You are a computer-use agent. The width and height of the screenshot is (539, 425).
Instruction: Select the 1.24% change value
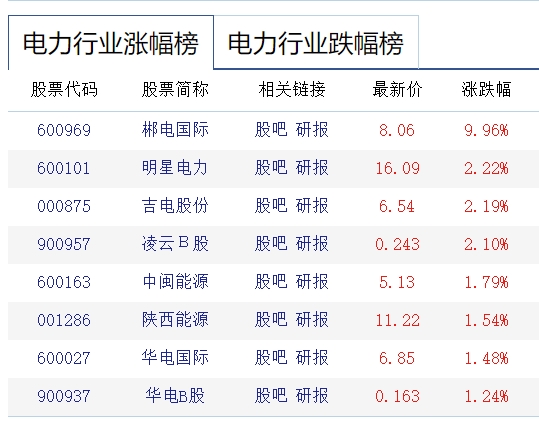pyautogui.click(x=486, y=396)
